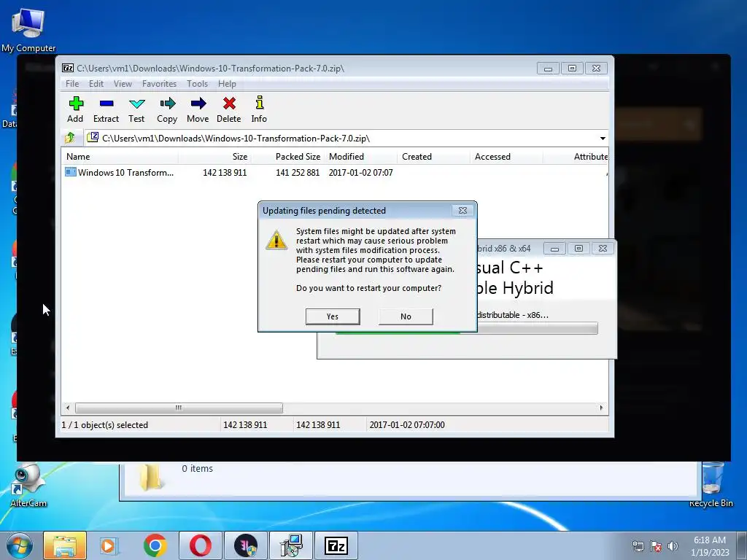Image resolution: width=747 pixels, height=560 pixels.
Task: Sort by the Name column header
Action: point(120,157)
